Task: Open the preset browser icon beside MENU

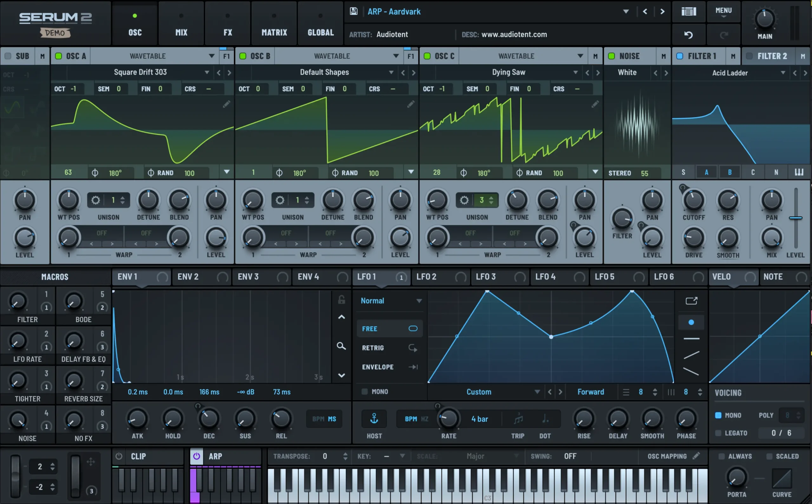Action: pyautogui.click(x=689, y=12)
